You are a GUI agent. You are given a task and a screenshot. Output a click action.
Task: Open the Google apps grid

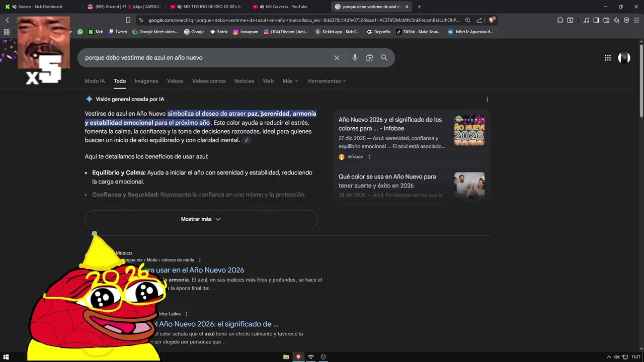pos(608,58)
